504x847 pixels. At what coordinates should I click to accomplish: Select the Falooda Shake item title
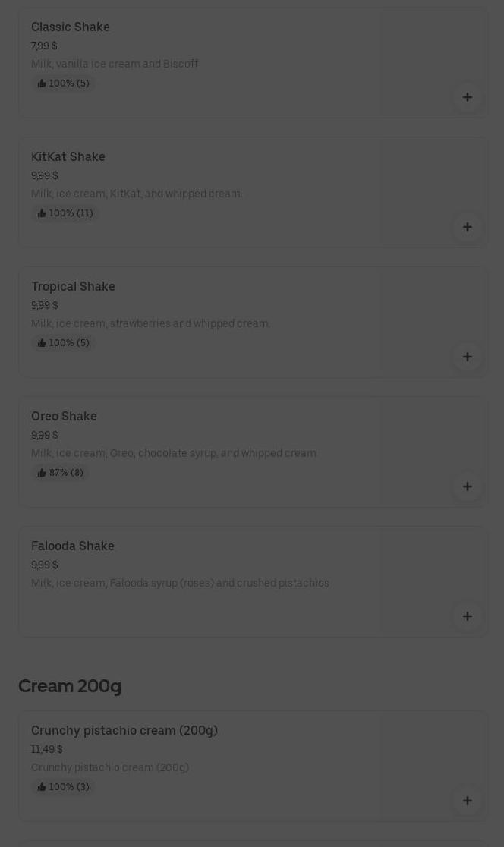[73, 546]
